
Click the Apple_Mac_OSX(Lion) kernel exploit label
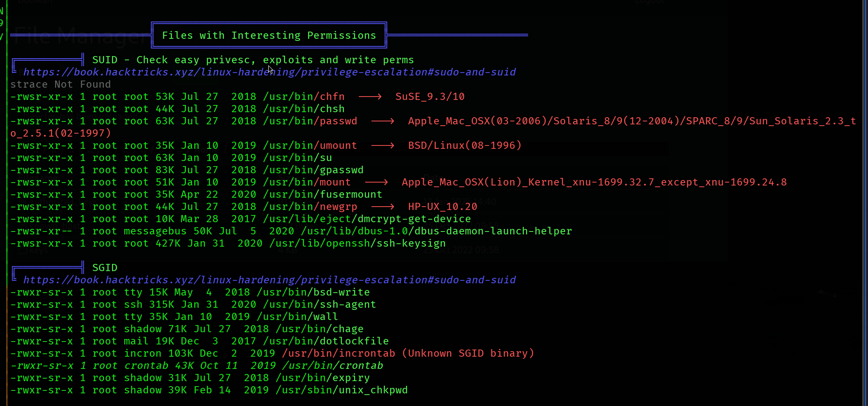594,182
